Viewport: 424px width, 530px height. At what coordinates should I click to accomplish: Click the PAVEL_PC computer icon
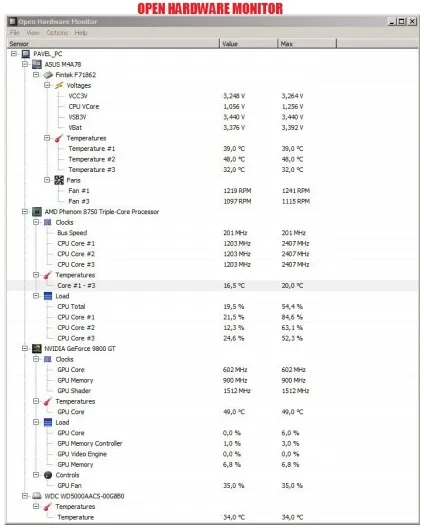(x=26, y=54)
